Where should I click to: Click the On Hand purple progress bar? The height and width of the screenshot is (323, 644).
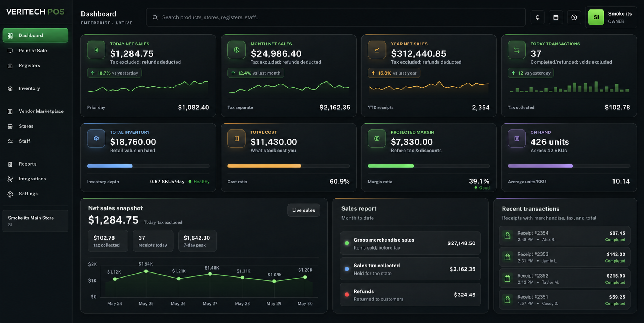pos(540,166)
